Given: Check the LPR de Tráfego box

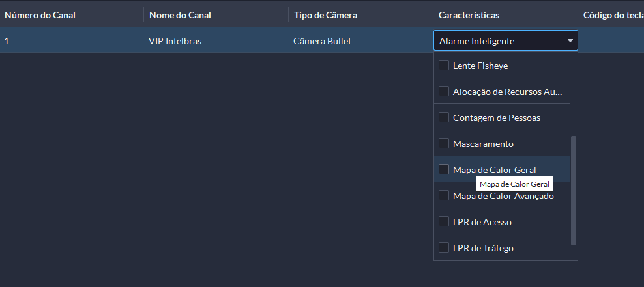Looking at the screenshot, I should (444, 247).
